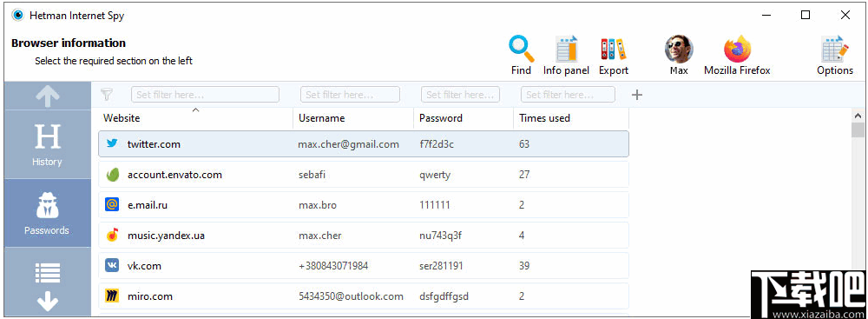Open the History section in sidebar
This screenshot has height=319, width=868.
coord(47,144)
